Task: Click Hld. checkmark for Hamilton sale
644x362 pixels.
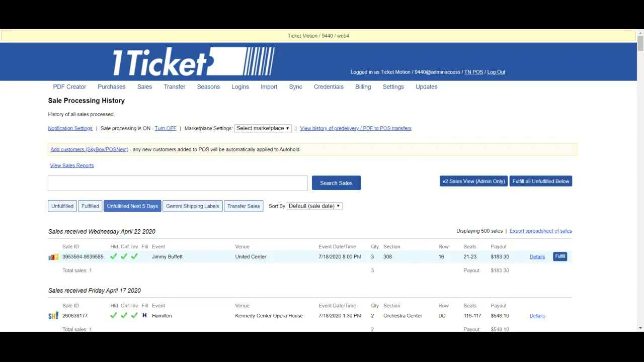Action: pyautogui.click(x=113, y=316)
